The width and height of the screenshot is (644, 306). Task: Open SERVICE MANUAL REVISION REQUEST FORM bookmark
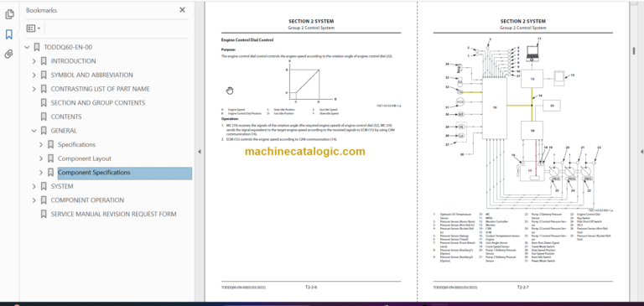(113, 215)
